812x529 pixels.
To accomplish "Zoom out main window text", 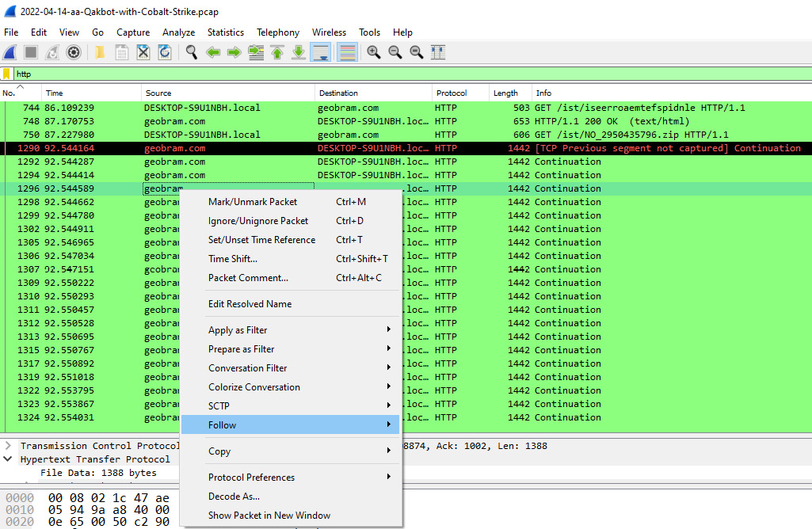I will (395, 52).
